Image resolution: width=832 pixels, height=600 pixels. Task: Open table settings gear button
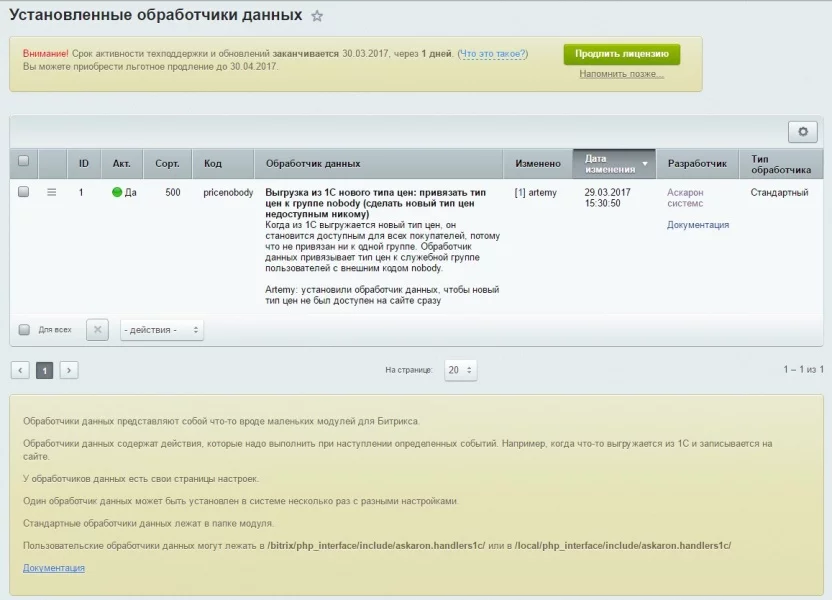click(x=802, y=132)
